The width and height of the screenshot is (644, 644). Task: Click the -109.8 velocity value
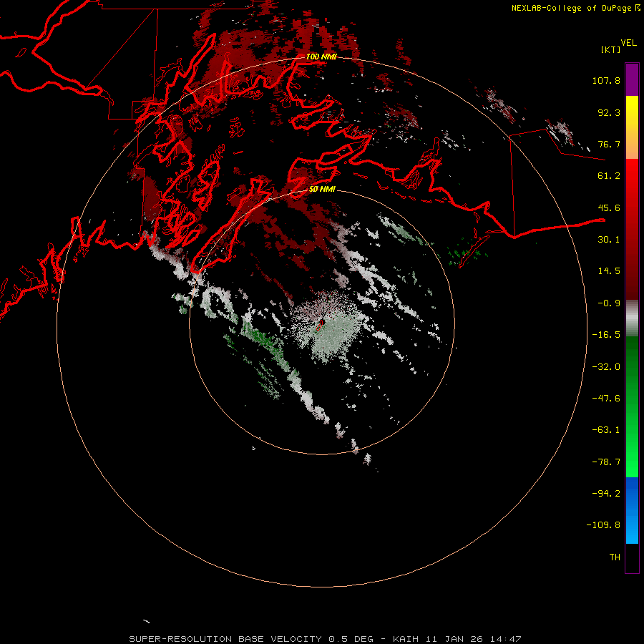click(x=603, y=525)
